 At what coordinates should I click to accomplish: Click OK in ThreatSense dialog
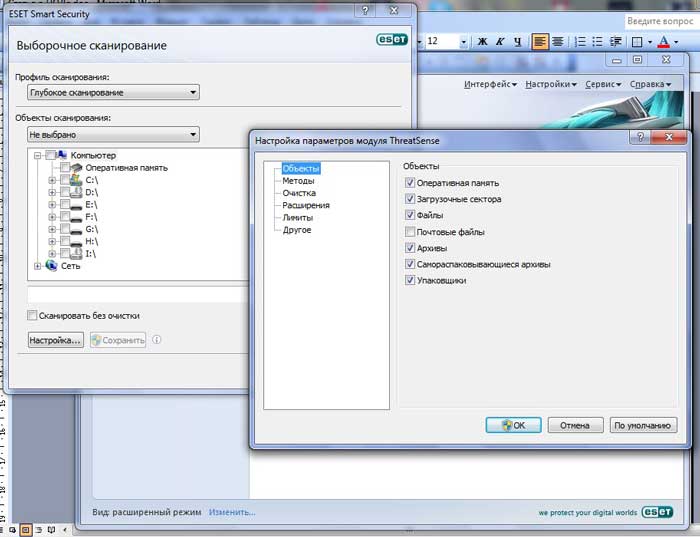pos(513,425)
